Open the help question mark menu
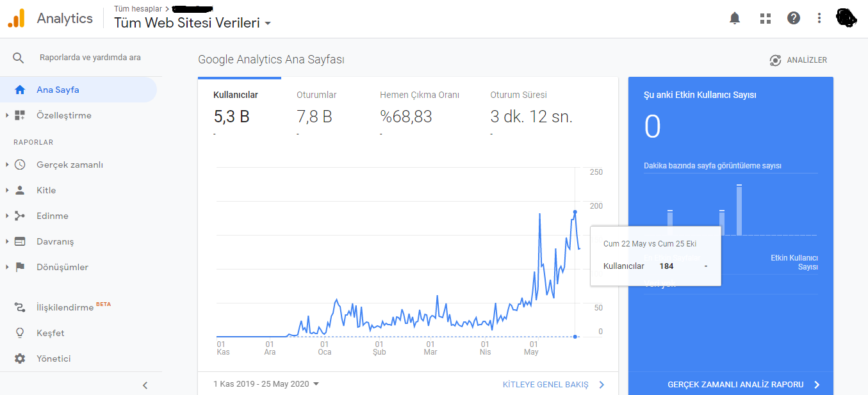The height and width of the screenshot is (395, 868). pos(794,18)
